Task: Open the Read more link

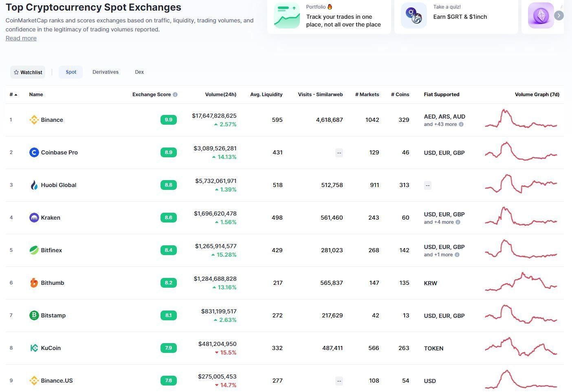Action: click(x=21, y=38)
